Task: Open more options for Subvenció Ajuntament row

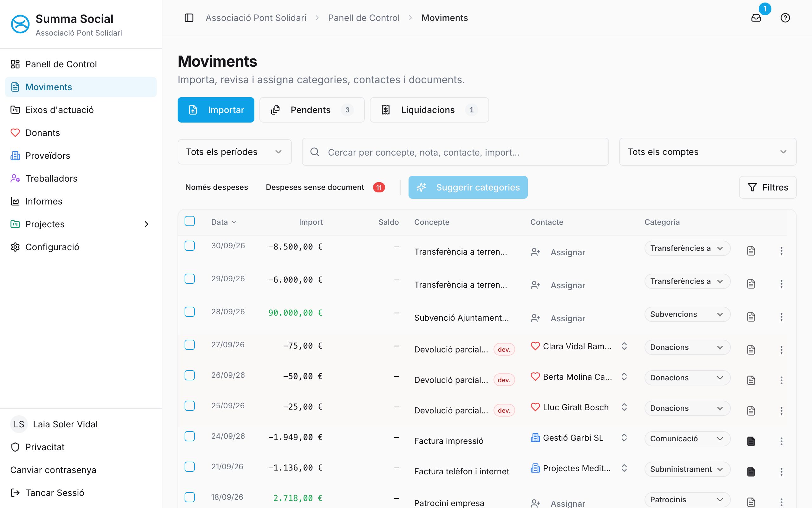Action: [x=781, y=317]
